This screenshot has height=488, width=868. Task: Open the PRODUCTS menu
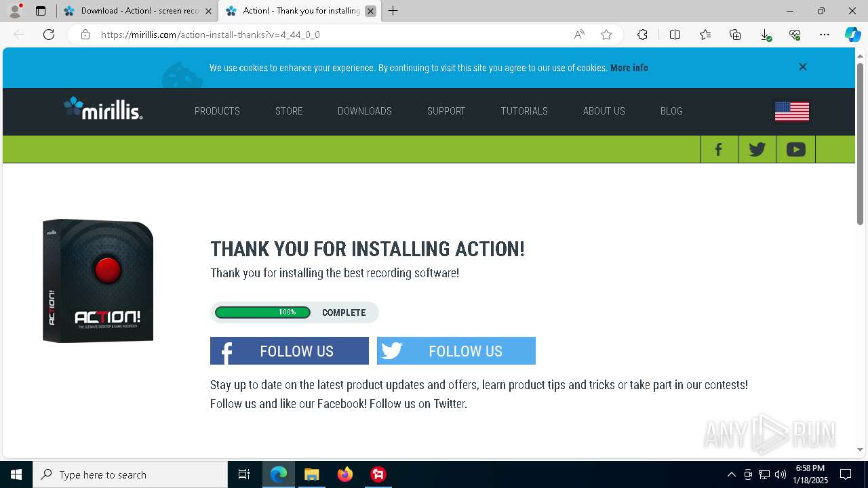click(x=217, y=111)
